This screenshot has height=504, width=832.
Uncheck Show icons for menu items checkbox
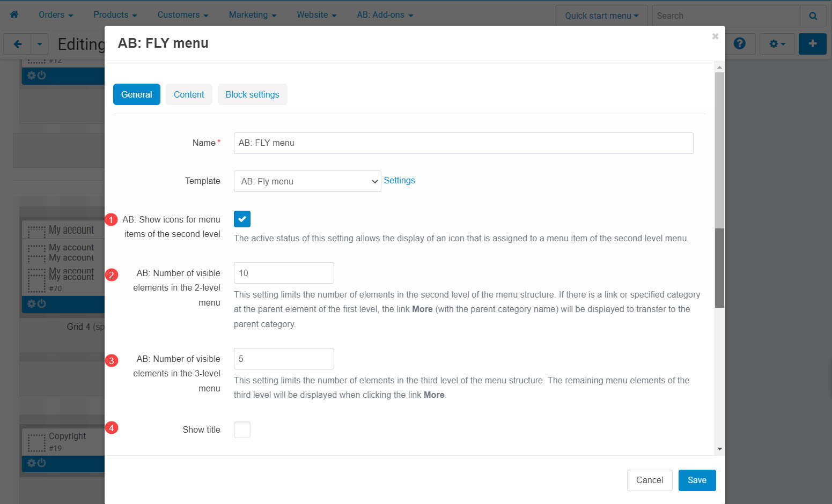242,219
